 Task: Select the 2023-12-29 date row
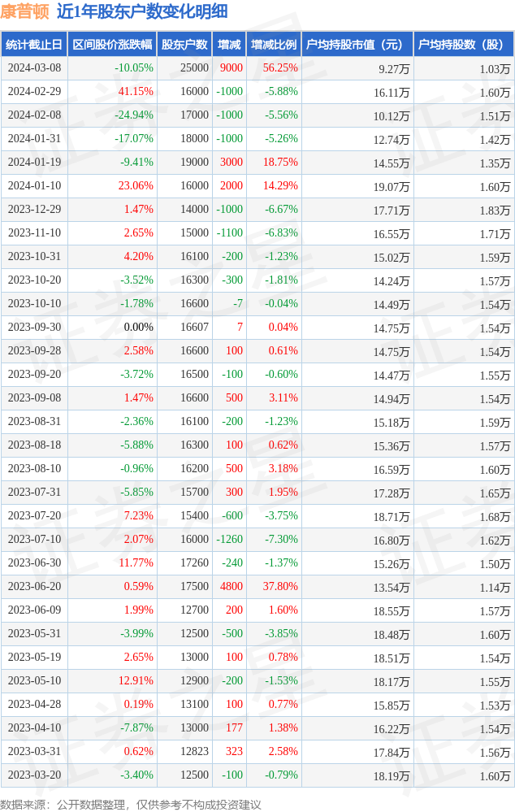tap(34, 210)
